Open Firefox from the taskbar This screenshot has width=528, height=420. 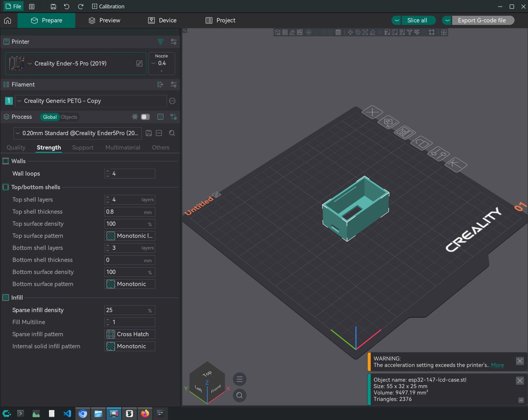coord(145,413)
